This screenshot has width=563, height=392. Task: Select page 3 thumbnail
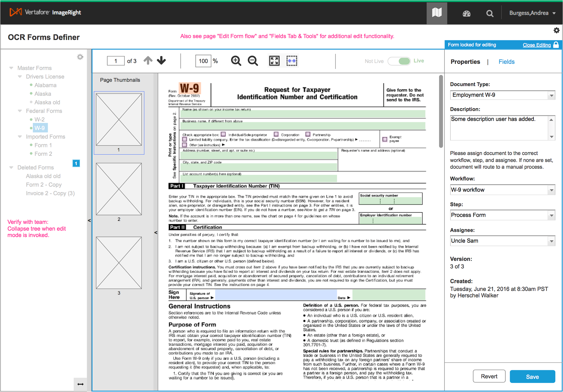click(119, 263)
